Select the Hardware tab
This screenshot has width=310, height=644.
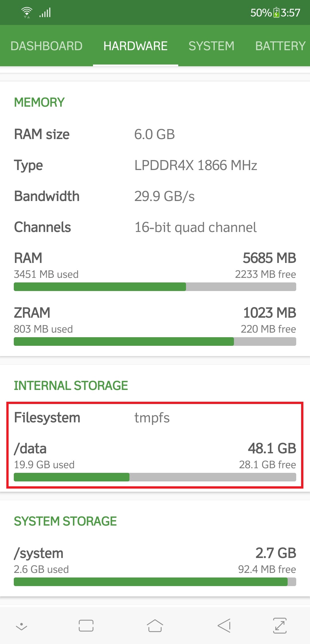click(x=135, y=46)
